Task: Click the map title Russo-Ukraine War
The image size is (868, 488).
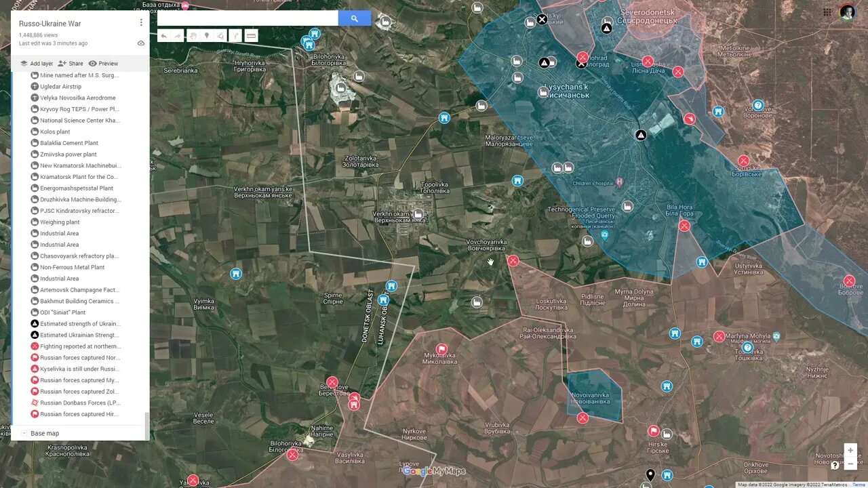Action: pyautogui.click(x=50, y=24)
